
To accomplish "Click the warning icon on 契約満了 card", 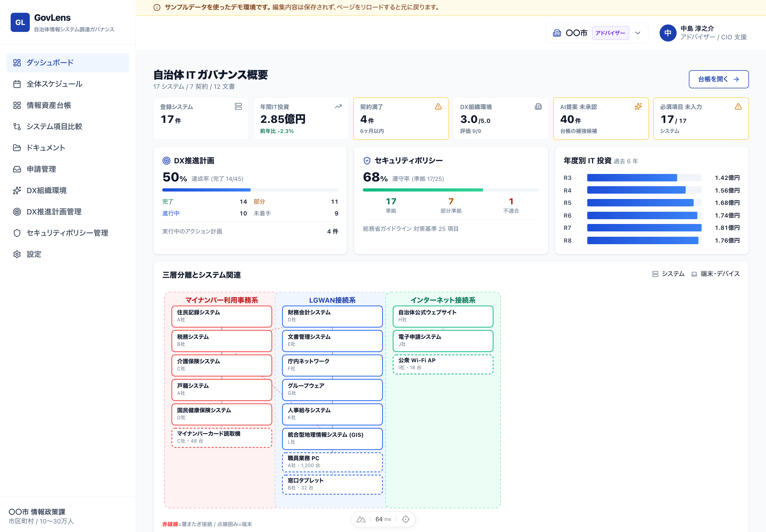I will [x=438, y=106].
